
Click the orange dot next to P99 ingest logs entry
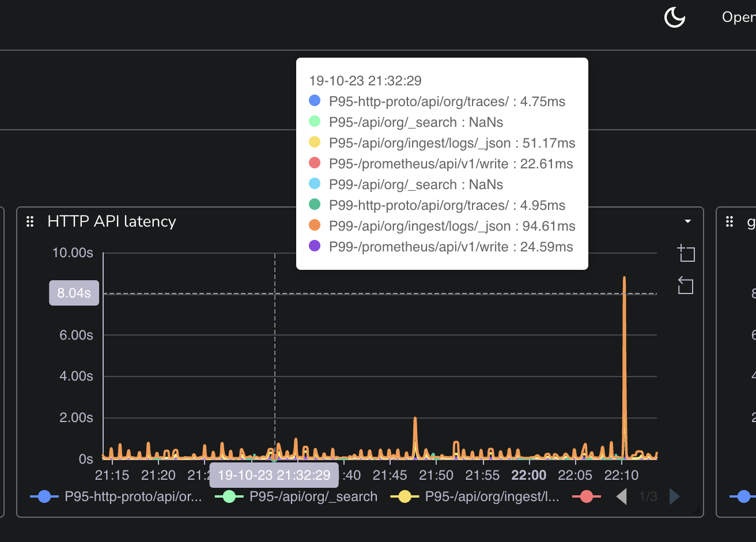pos(313,225)
